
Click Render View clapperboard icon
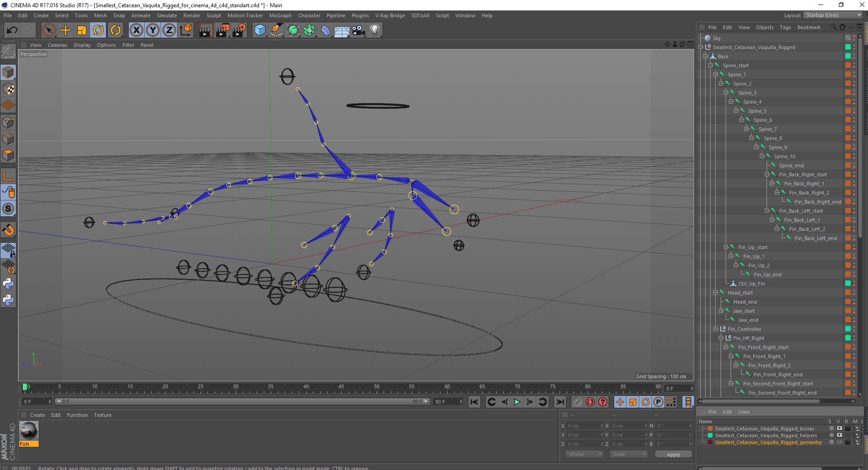click(206, 30)
